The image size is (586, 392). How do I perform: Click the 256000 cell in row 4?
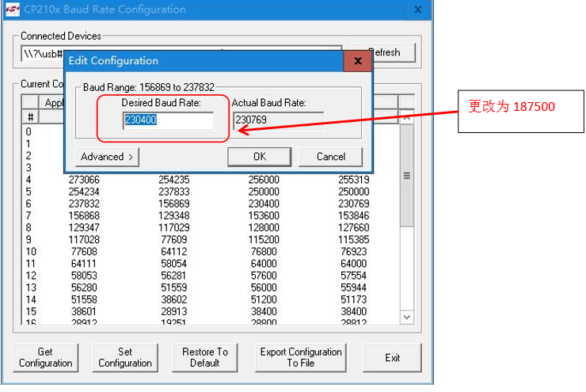pyautogui.click(x=264, y=180)
